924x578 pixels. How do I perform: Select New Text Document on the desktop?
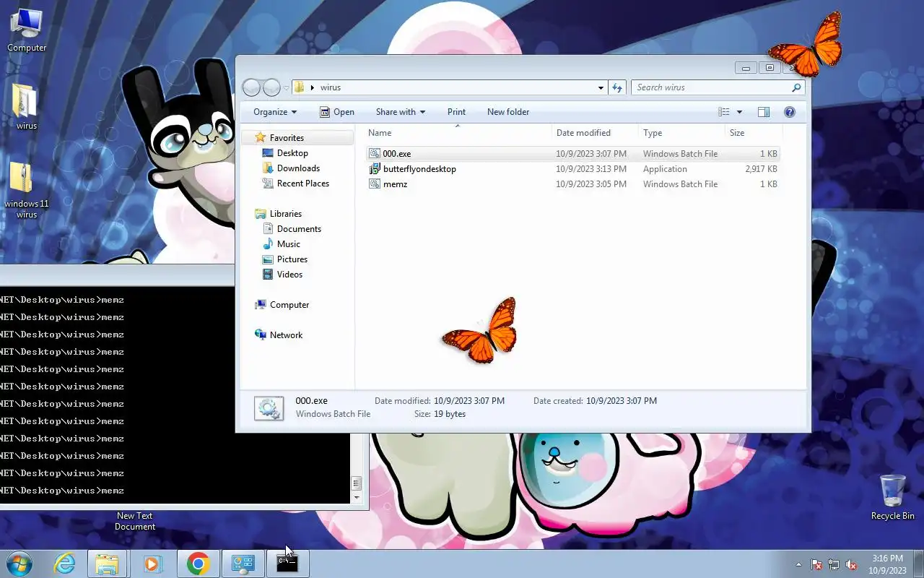tap(135, 521)
